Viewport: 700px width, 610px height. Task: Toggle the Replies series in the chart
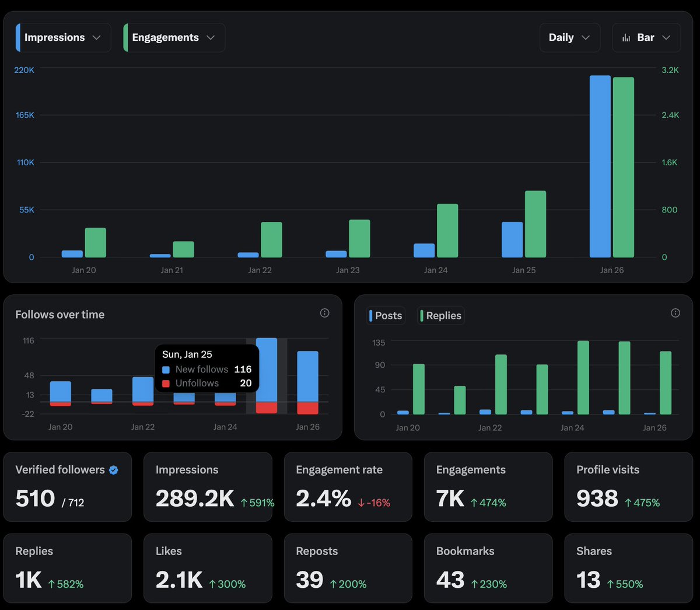pos(441,316)
